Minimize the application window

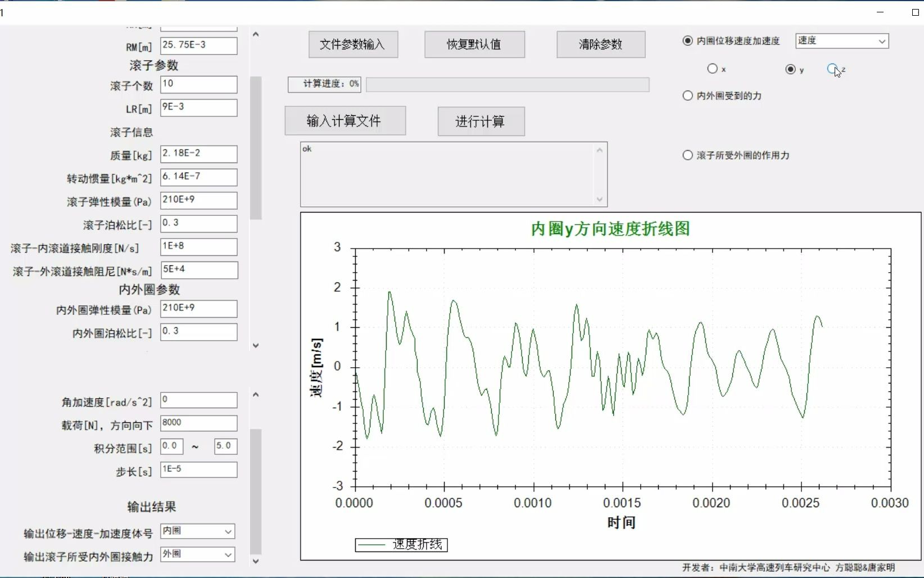point(880,12)
